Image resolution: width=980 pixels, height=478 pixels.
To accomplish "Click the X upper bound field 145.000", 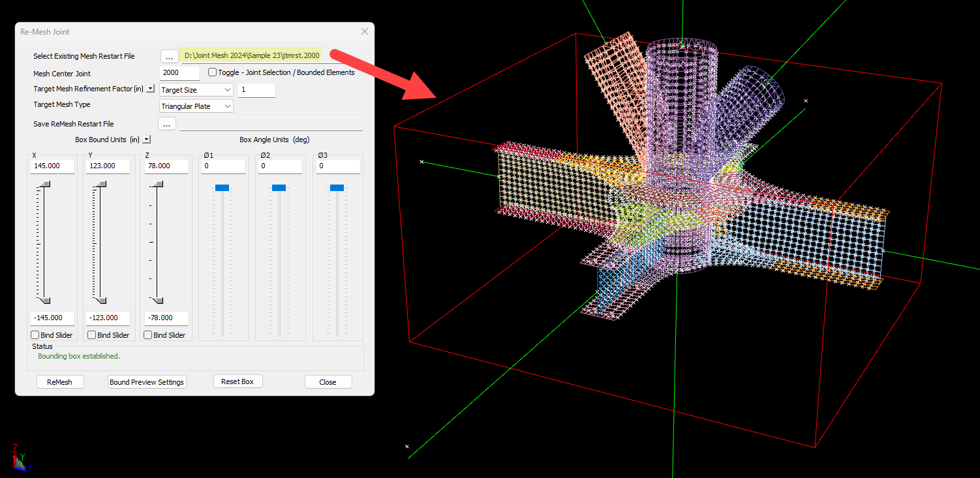I will [52, 166].
